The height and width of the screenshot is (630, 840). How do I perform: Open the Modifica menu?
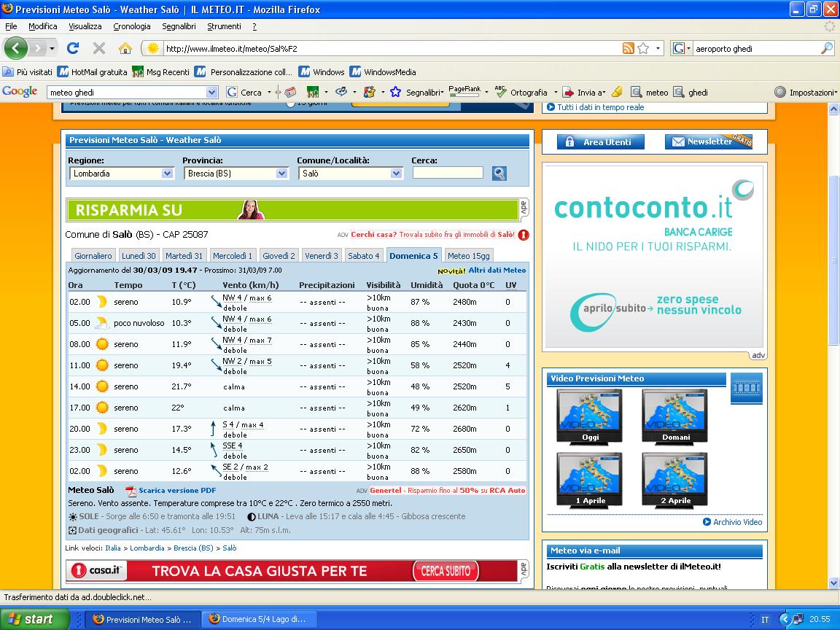(x=42, y=26)
